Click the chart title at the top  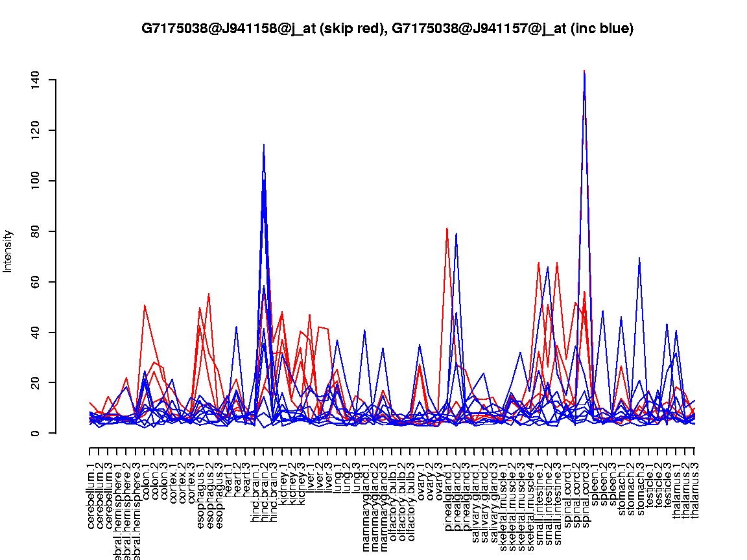pyautogui.click(x=387, y=29)
